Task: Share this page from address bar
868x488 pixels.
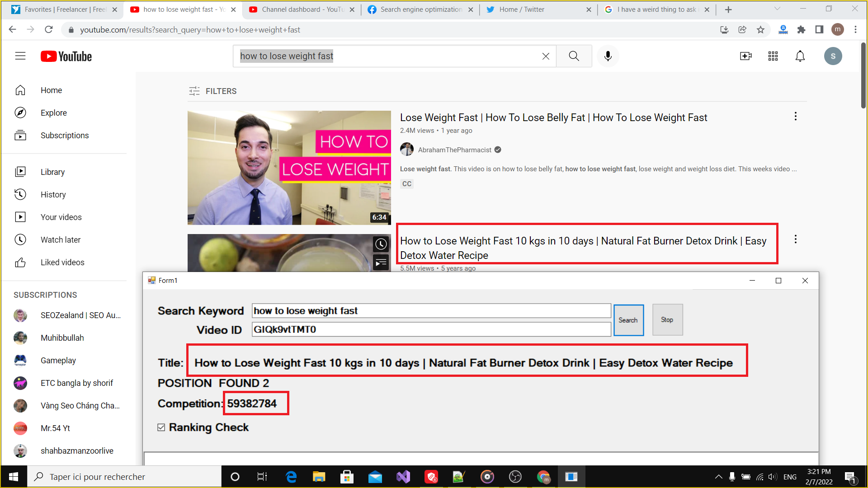Action: click(x=742, y=30)
